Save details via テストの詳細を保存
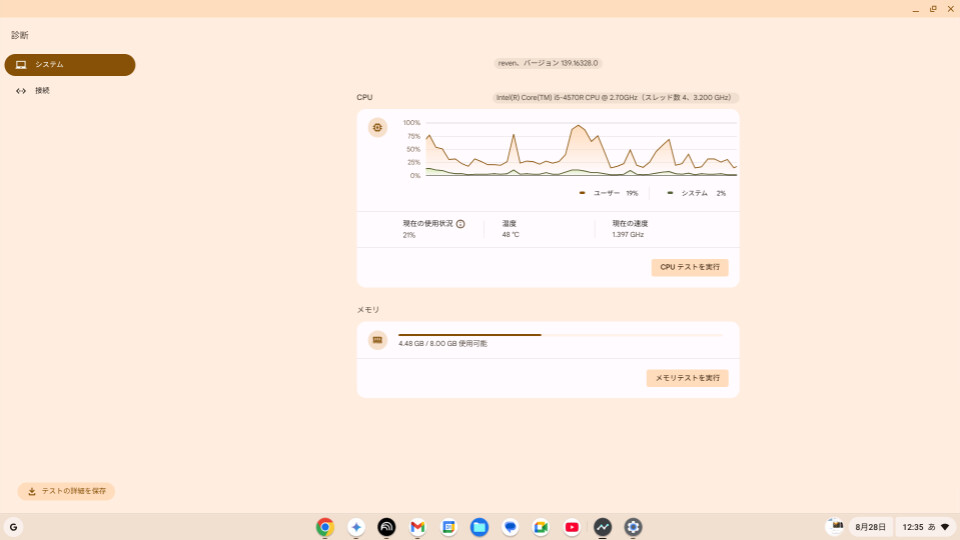960x540 pixels. [66, 491]
